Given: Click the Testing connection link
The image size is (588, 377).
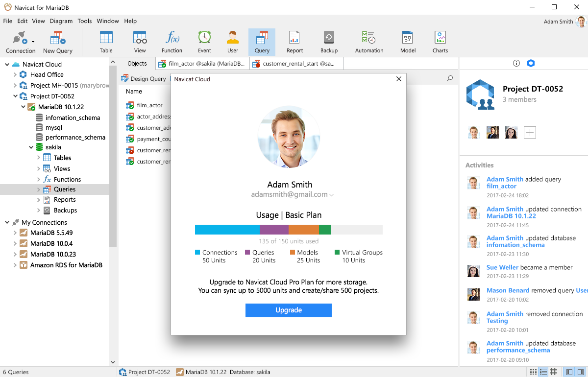Looking at the screenshot, I should (x=497, y=321).
